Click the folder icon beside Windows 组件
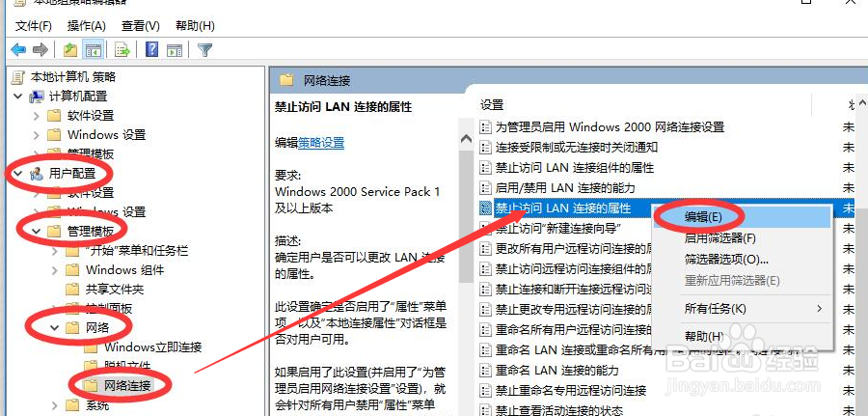Image resolution: width=868 pixels, height=416 pixels. pos(72,269)
